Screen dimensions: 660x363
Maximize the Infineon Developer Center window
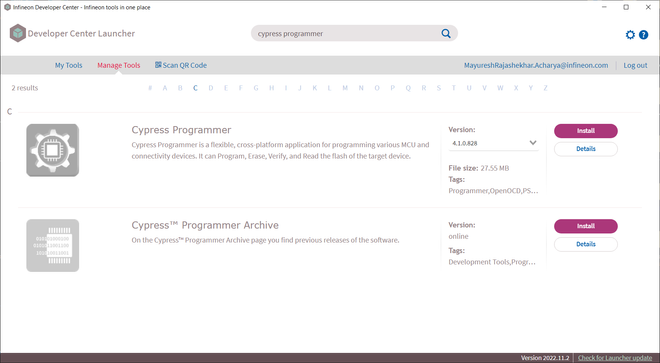pyautogui.click(x=626, y=7)
